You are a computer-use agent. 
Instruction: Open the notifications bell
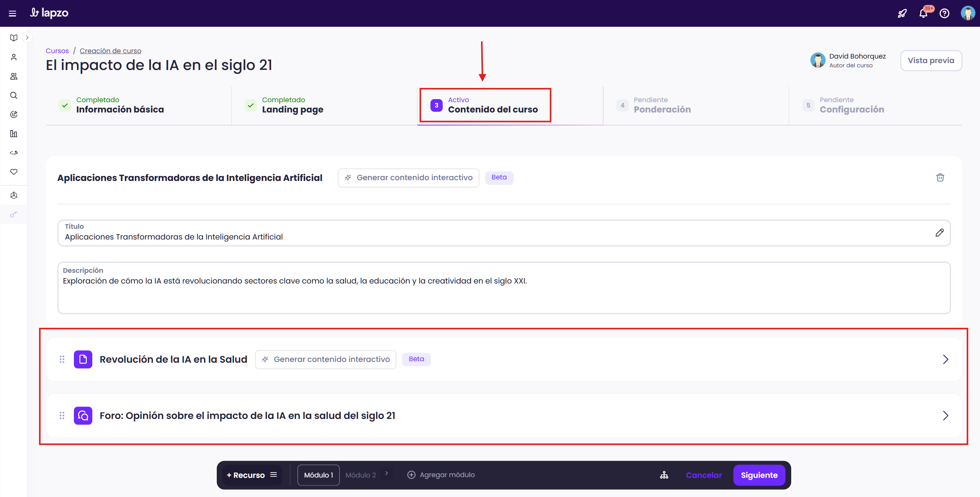pyautogui.click(x=923, y=13)
